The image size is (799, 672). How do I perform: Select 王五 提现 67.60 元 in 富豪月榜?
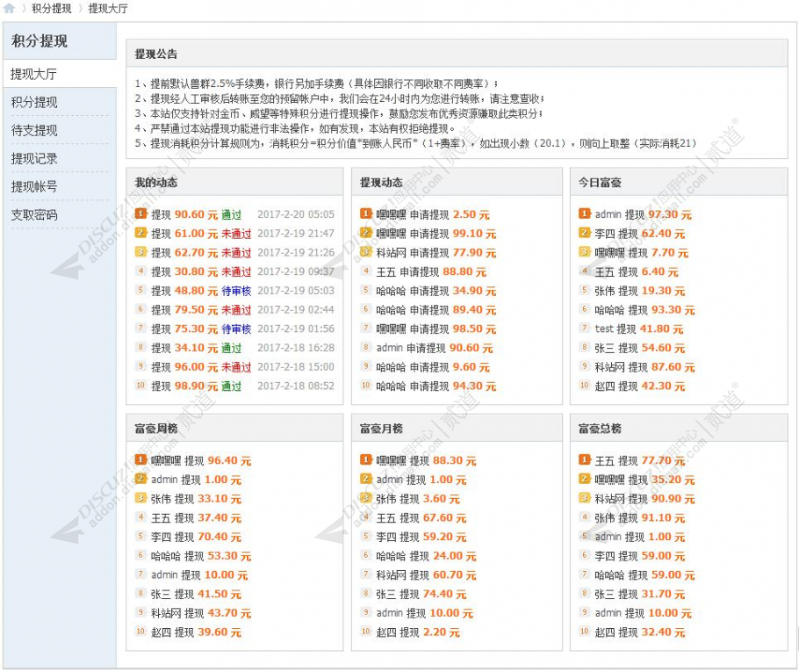(421, 518)
